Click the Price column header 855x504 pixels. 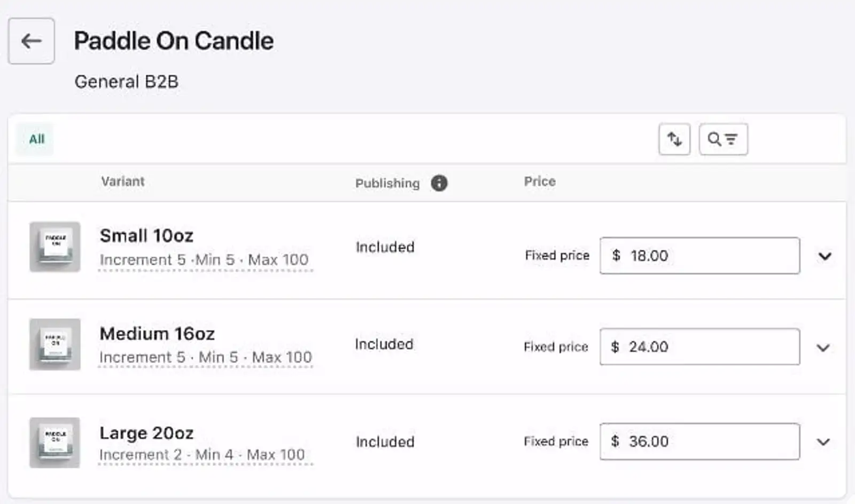[x=539, y=182]
